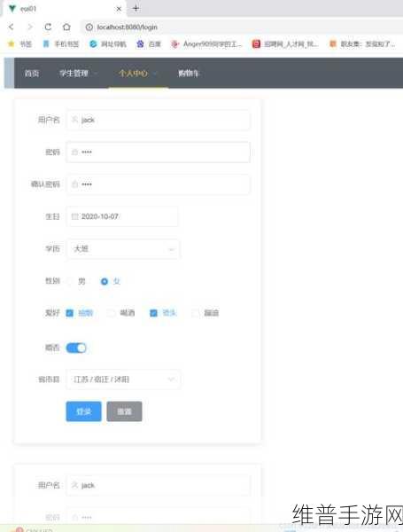The width and height of the screenshot is (403, 532).
Task: Open the 百度 bookmark
Action: click(x=149, y=43)
